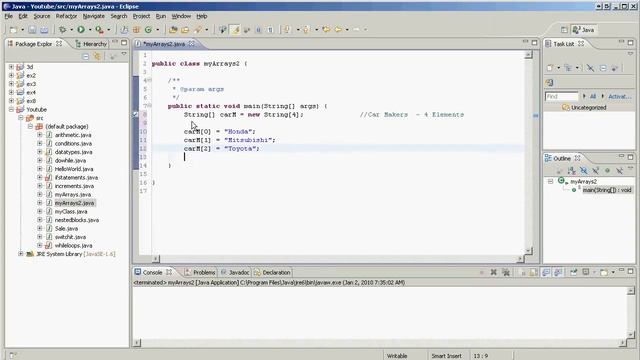Run the program with the green play icon
This screenshot has height=360, width=640.
[x=81, y=29]
